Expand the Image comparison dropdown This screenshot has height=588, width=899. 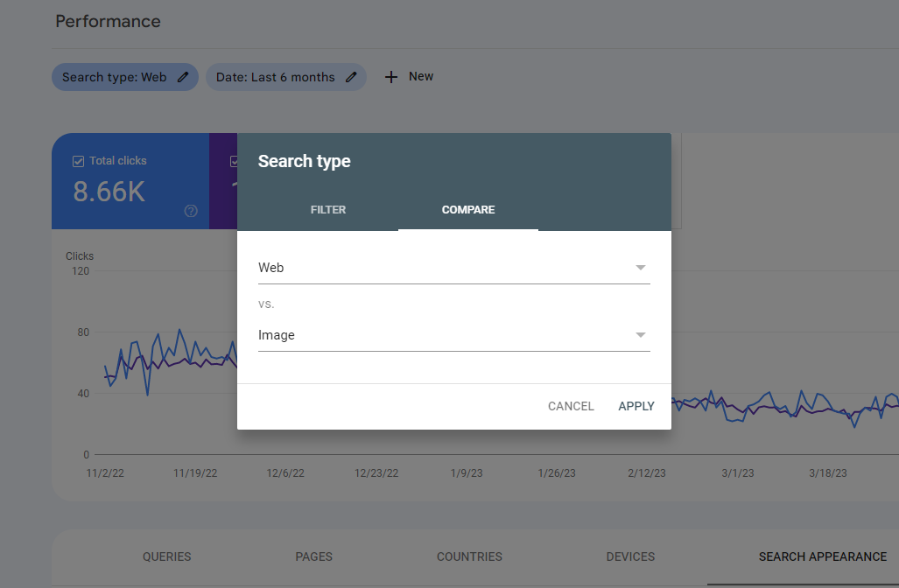(453, 335)
